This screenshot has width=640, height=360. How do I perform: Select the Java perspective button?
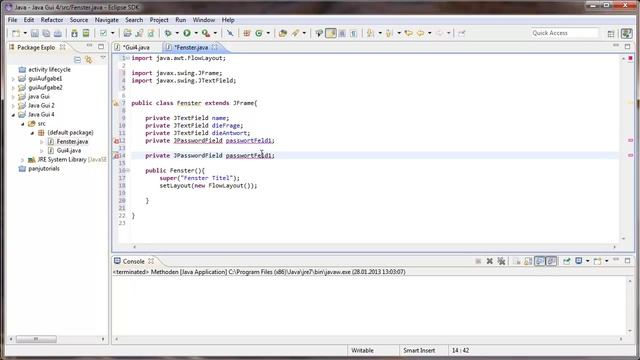(626, 33)
